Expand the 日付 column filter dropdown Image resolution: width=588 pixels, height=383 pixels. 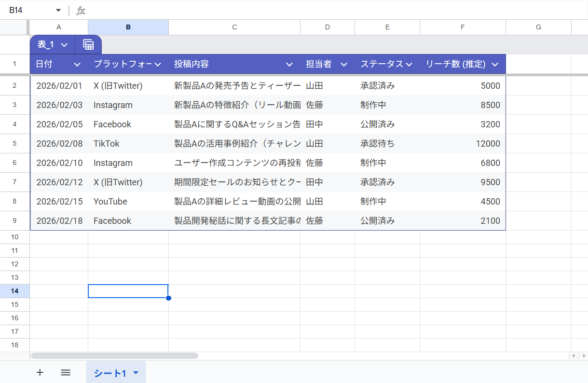(77, 65)
